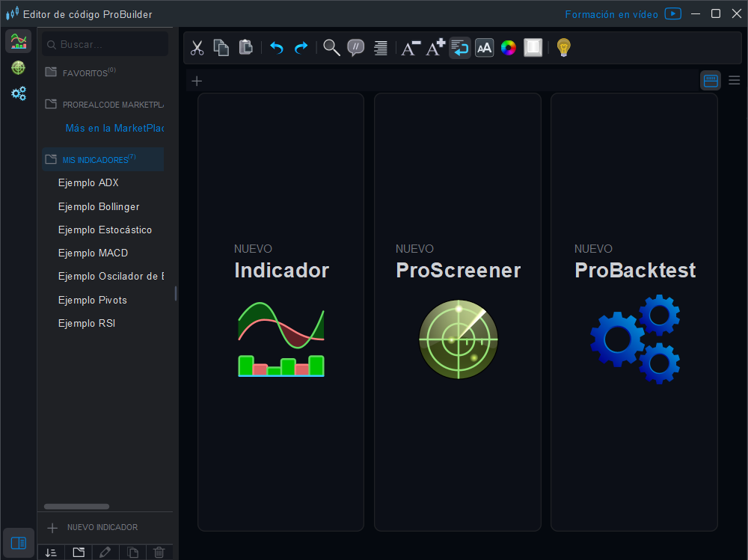Create a new ProScreener card

[458, 312]
